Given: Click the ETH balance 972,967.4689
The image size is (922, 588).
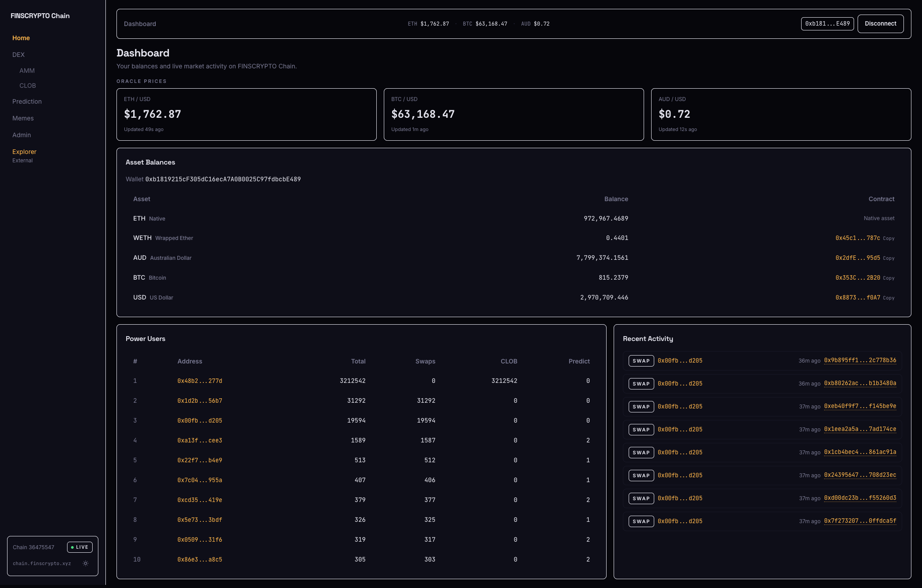Looking at the screenshot, I should click(606, 218).
